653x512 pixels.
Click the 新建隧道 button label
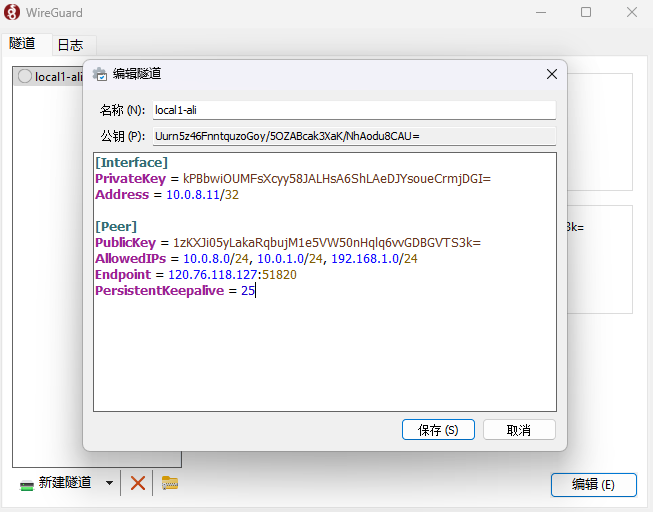click(x=64, y=483)
